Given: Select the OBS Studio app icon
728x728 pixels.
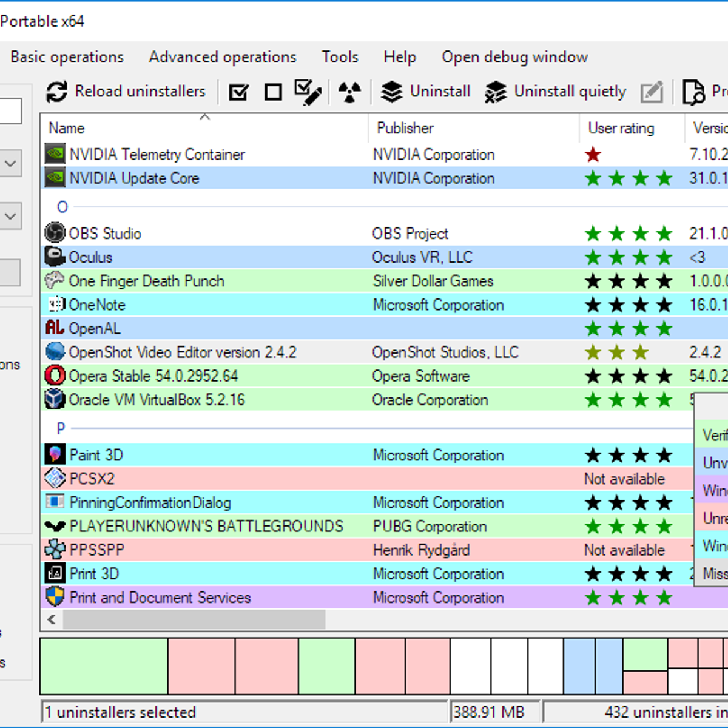Looking at the screenshot, I should (x=55, y=233).
